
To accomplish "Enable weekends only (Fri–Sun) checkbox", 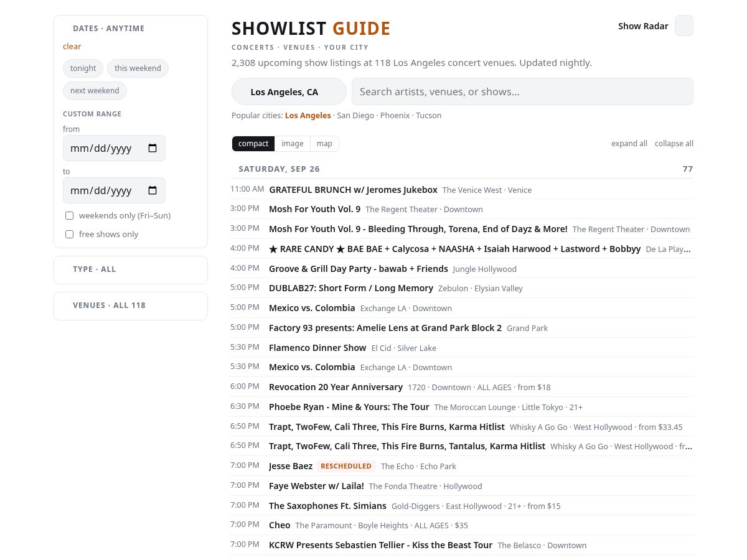I will tap(70, 215).
